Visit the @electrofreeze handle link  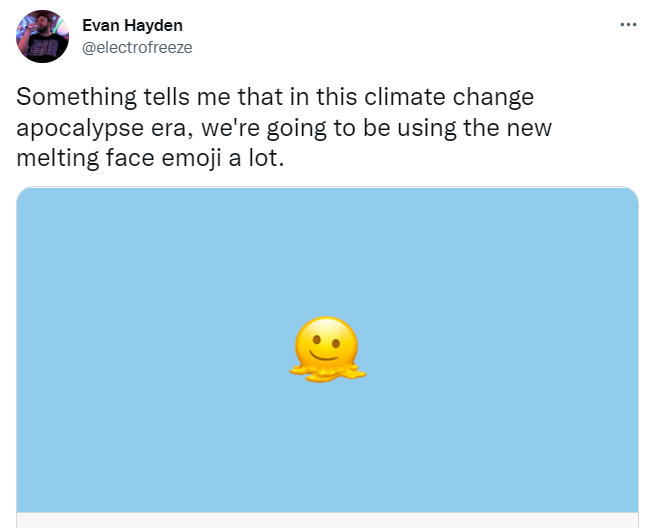(137, 48)
